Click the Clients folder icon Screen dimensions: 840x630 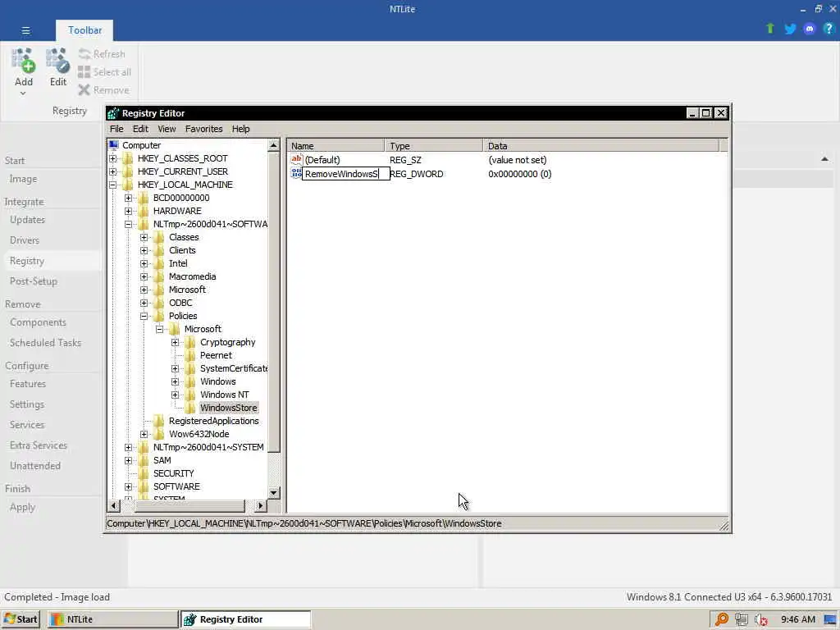pos(158,250)
